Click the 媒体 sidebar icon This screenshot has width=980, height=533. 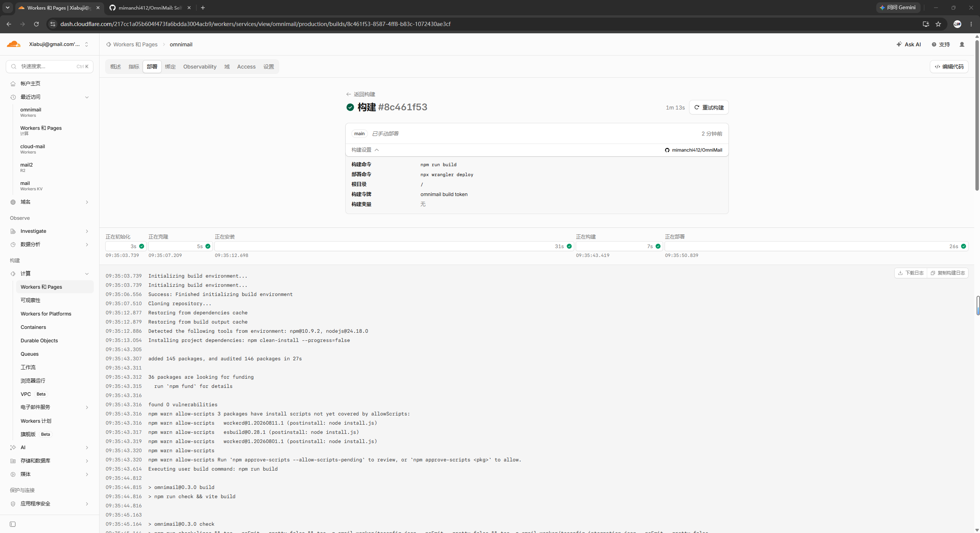pyautogui.click(x=13, y=474)
